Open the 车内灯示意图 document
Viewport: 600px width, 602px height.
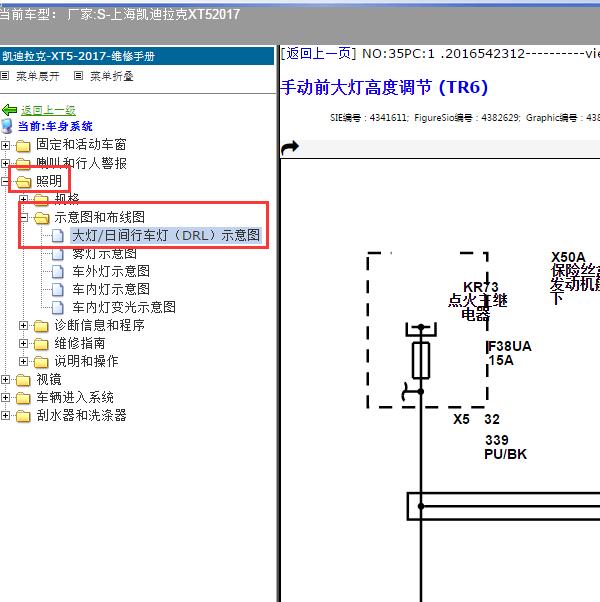pyautogui.click(x=111, y=289)
